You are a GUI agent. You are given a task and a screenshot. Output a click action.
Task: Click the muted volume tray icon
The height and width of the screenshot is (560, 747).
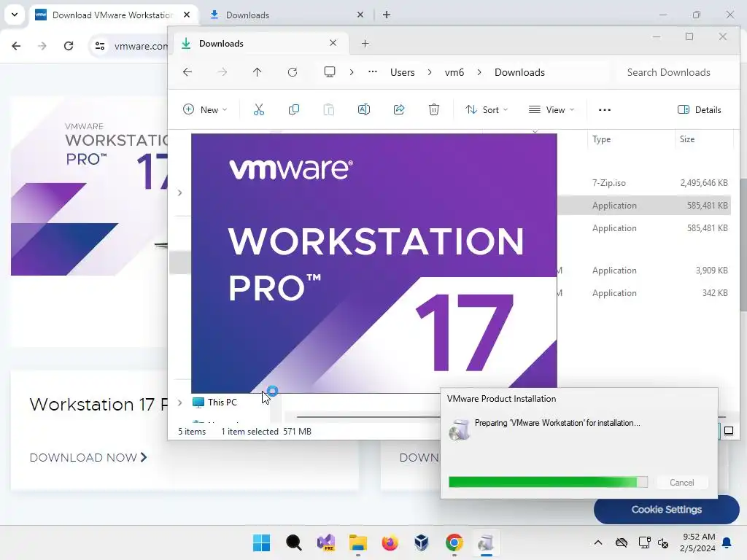(x=663, y=542)
